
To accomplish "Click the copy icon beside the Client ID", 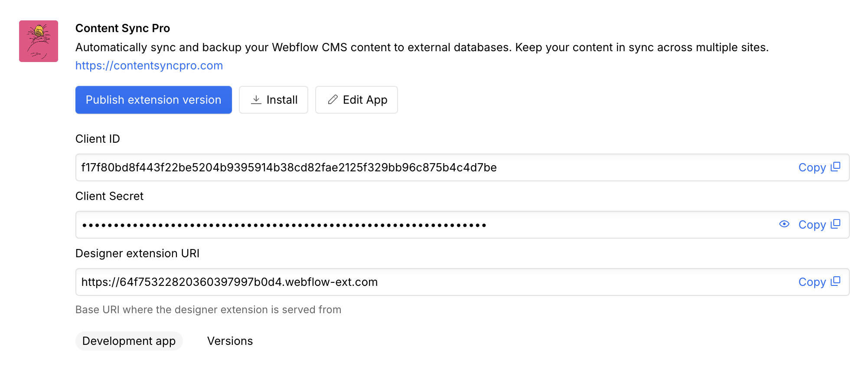I will (836, 167).
